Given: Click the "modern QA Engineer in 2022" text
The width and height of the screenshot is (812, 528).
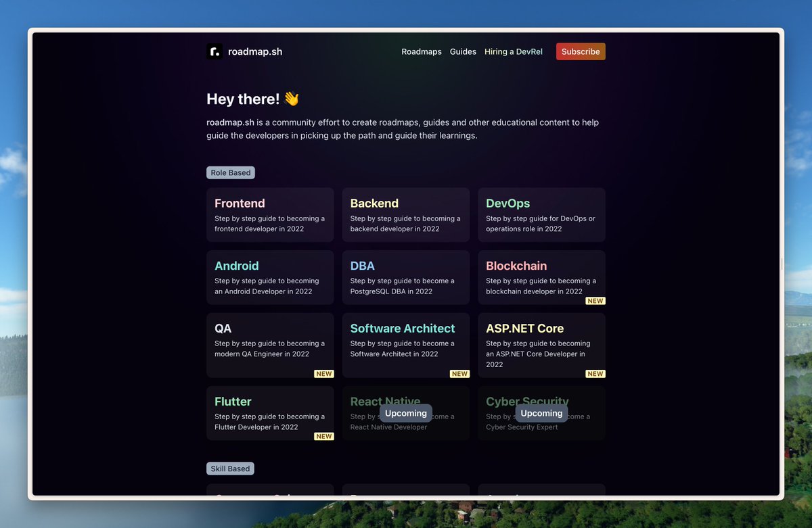Looking at the screenshot, I should click(262, 354).
